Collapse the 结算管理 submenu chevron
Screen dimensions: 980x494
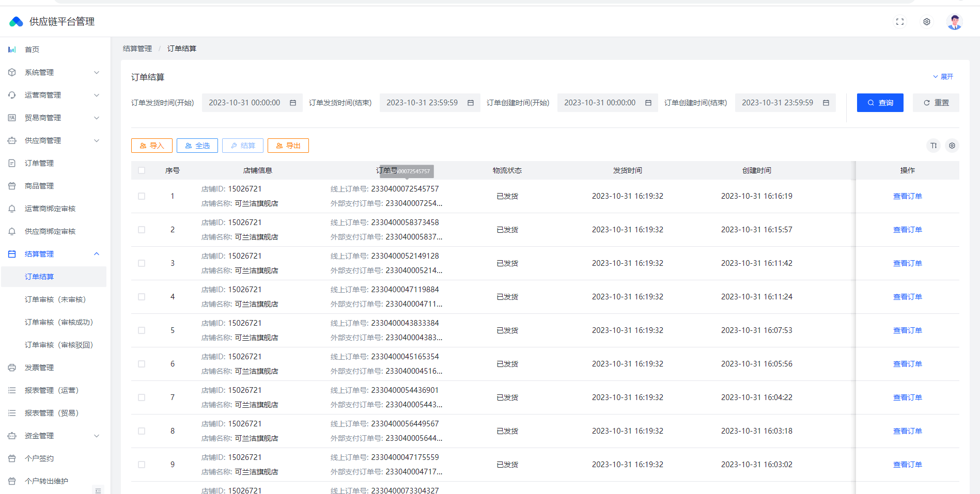pyautogui.click(x=97, y=254)
